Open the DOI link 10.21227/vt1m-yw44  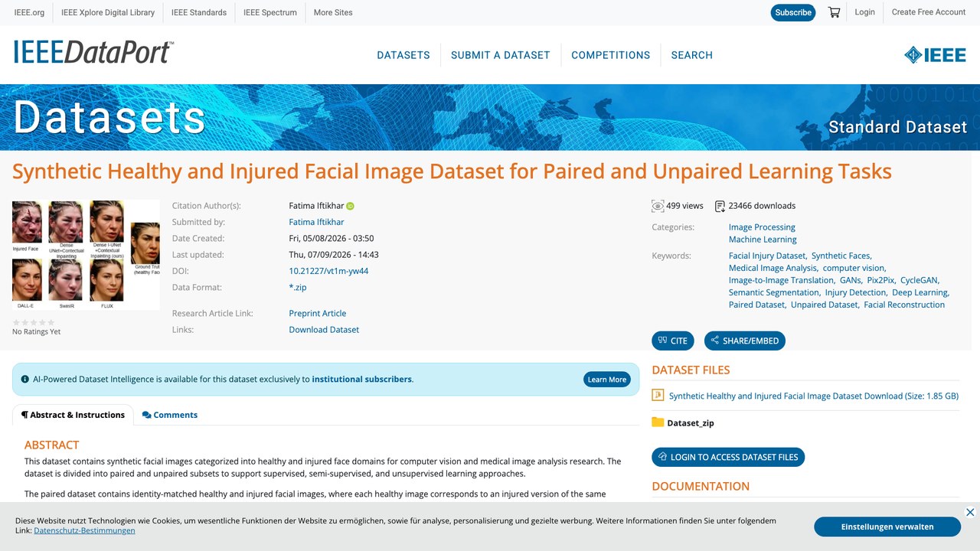(328, 271)
